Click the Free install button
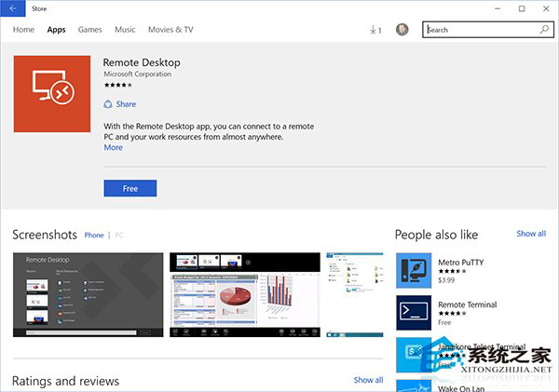Viewport: 559px width, 392px height. [x=130, y=188]
